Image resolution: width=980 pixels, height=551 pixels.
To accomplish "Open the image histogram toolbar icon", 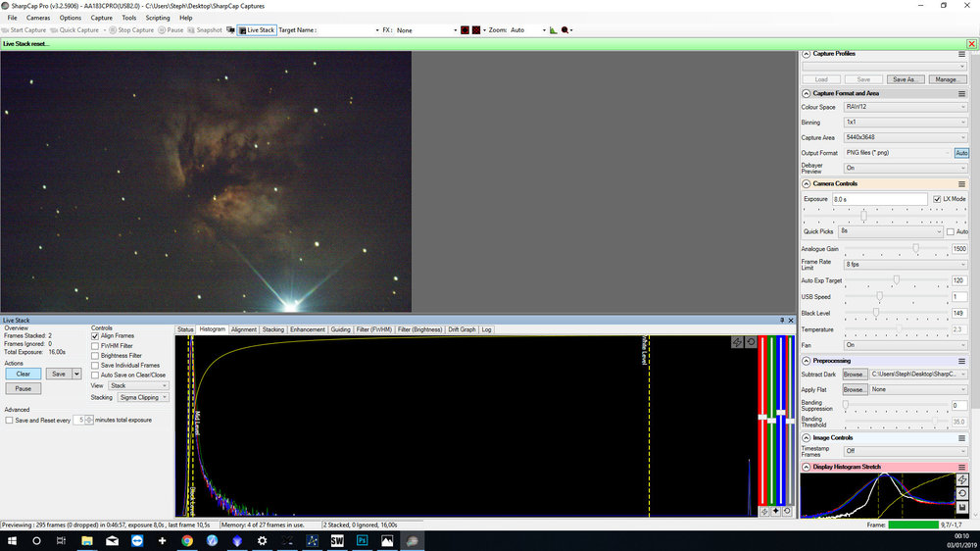I will tap(553, 30).
